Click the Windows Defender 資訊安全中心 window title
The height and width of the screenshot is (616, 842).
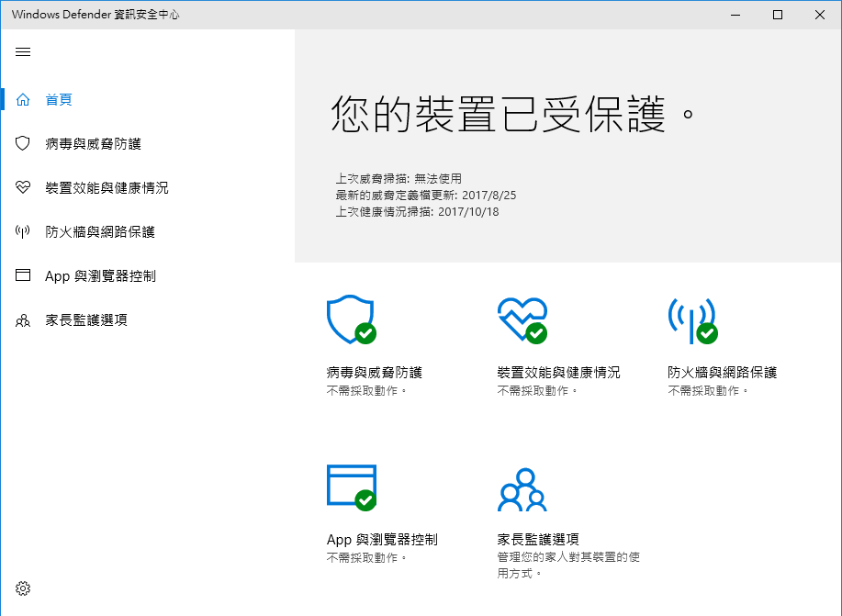click(95, 15)
